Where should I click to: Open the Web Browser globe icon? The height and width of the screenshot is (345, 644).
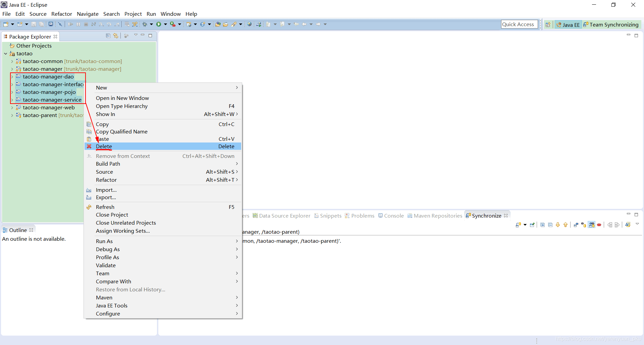point(249,24)
